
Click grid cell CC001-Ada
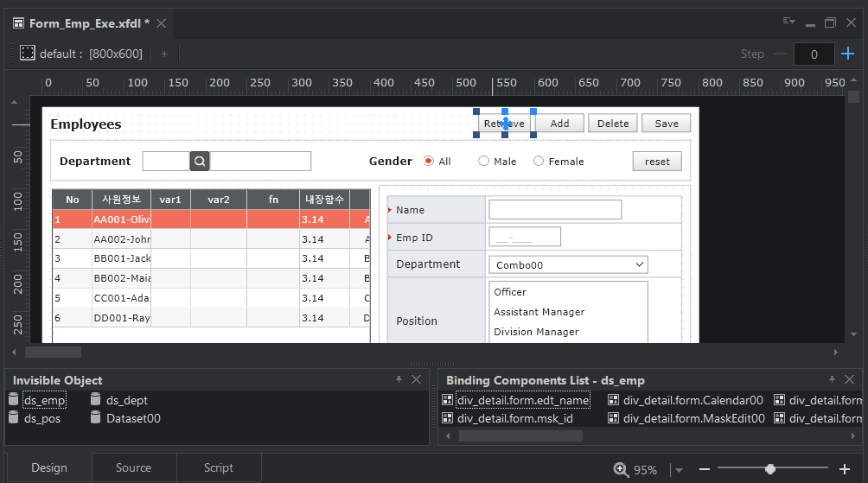(x=121, y=298)
